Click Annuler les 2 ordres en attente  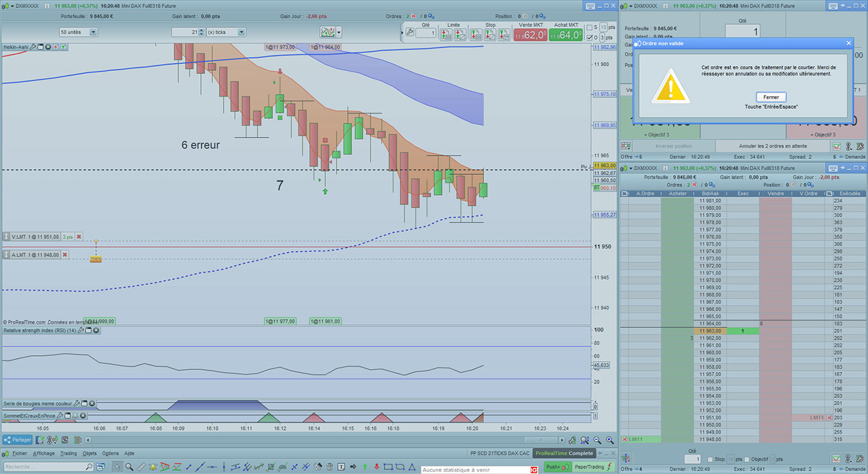tap(772, 146)
